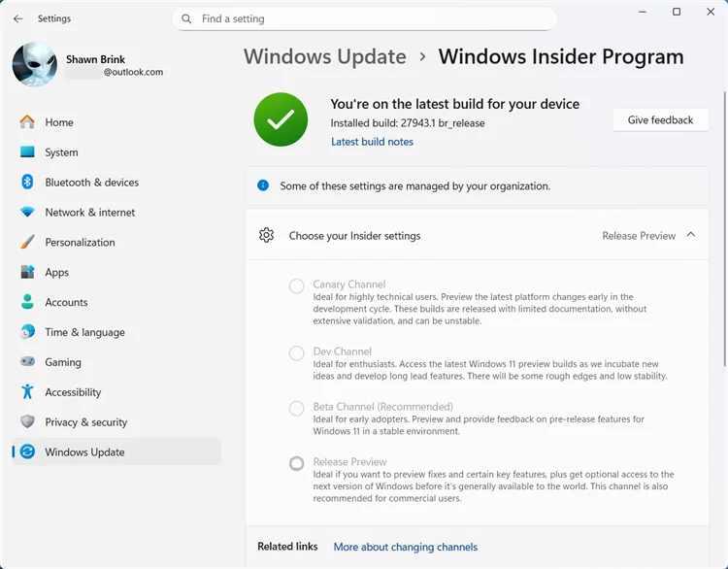Click the Network wifi icon
The width and height of the screenshot is (728, 569).
pos(27,212)
